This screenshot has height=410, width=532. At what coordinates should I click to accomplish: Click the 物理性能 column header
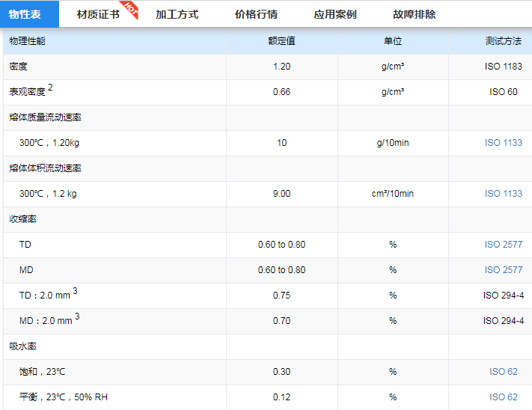[x=27, y=41]
